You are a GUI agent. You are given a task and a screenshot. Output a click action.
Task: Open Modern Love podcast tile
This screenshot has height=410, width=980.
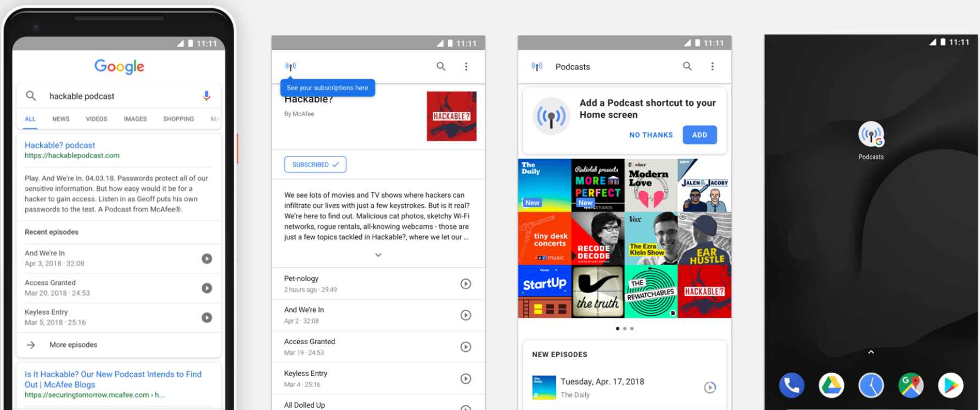[651, 186]
